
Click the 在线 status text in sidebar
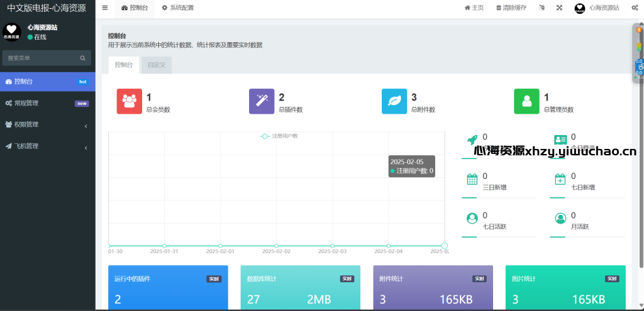tap(40, 37)
